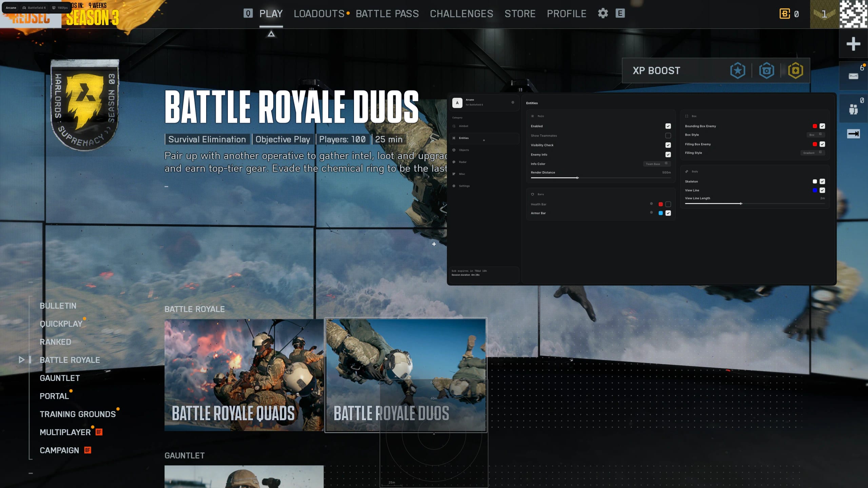Toggle the Enabled checkbox
Image resolution: width=868 pixels, height=488 pixels.
click(668, 126)
